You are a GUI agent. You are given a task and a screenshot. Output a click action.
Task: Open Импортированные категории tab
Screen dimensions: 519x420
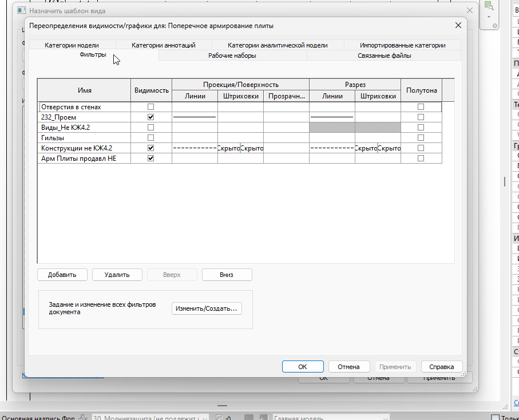(x=402, y=45)
